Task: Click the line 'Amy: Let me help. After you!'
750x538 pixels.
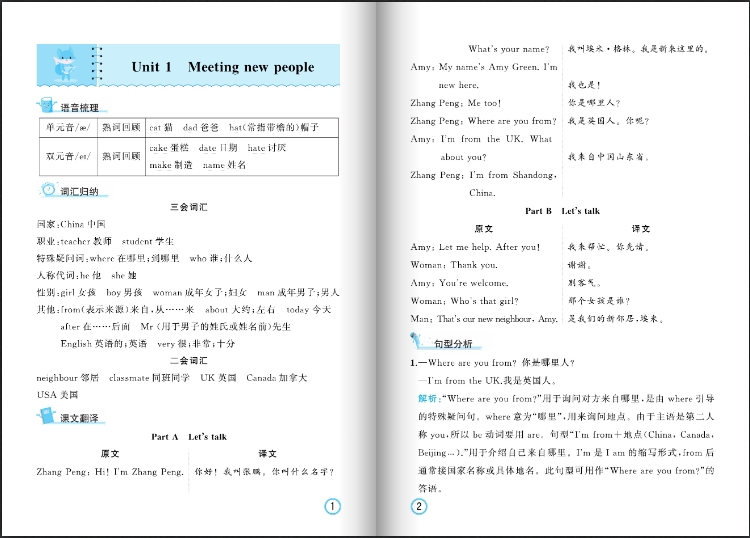Action: (x=475, y=247)
